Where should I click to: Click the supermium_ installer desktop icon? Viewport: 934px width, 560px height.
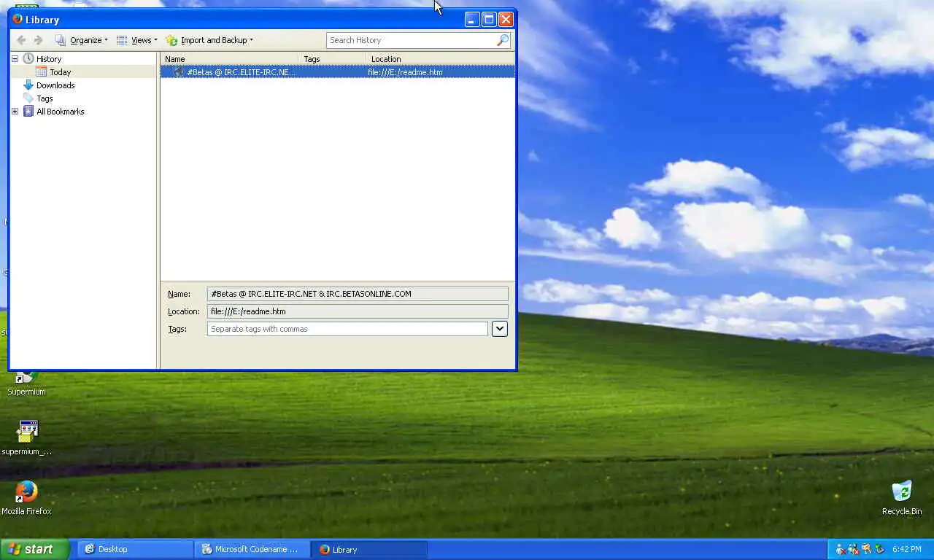[26, 438]
